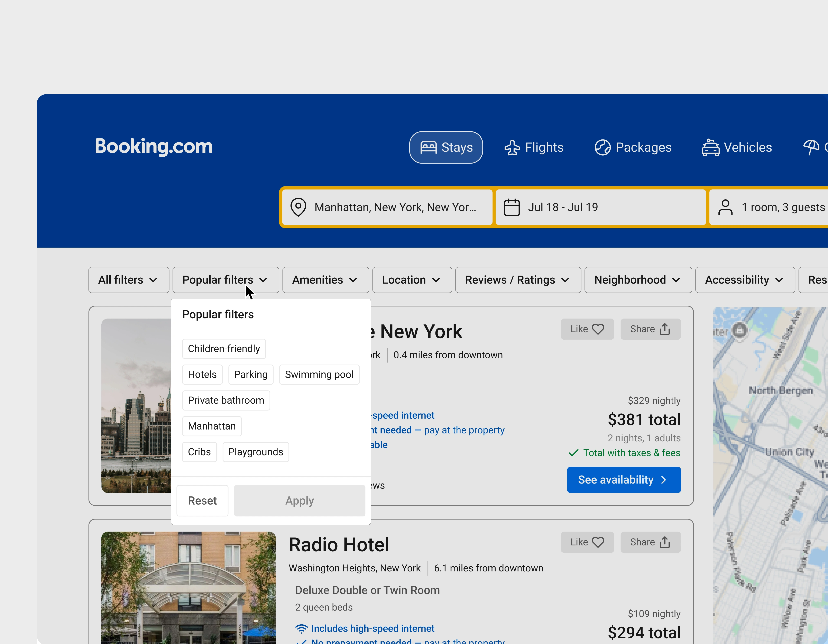Screen dimensions: 828x644
Task: Click the Booking.com logo
Action: (154, 146)
